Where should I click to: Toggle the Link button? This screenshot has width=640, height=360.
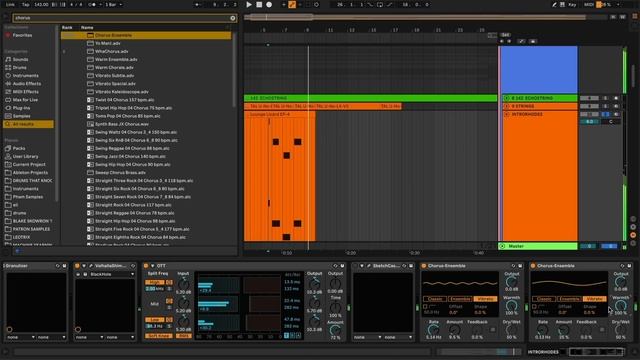[x=10, y=4]
